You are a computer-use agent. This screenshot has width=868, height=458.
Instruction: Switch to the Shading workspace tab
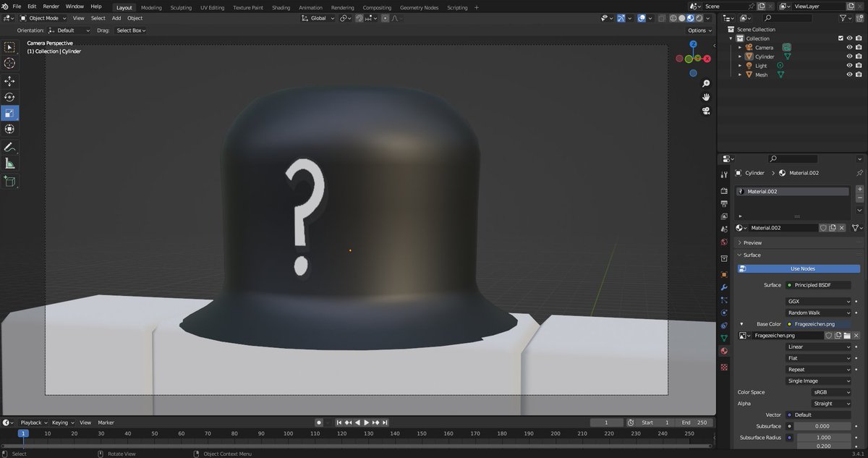281,7
